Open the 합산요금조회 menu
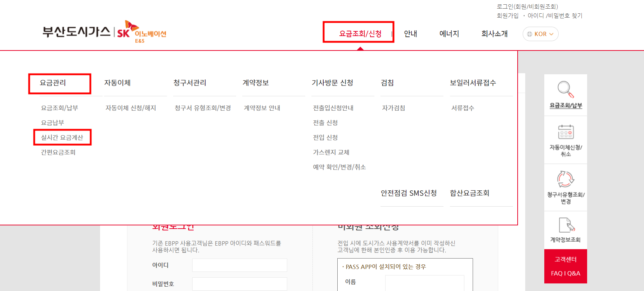Image resolution: width=644 pixels, height=291 pixels. coord(470,193)
